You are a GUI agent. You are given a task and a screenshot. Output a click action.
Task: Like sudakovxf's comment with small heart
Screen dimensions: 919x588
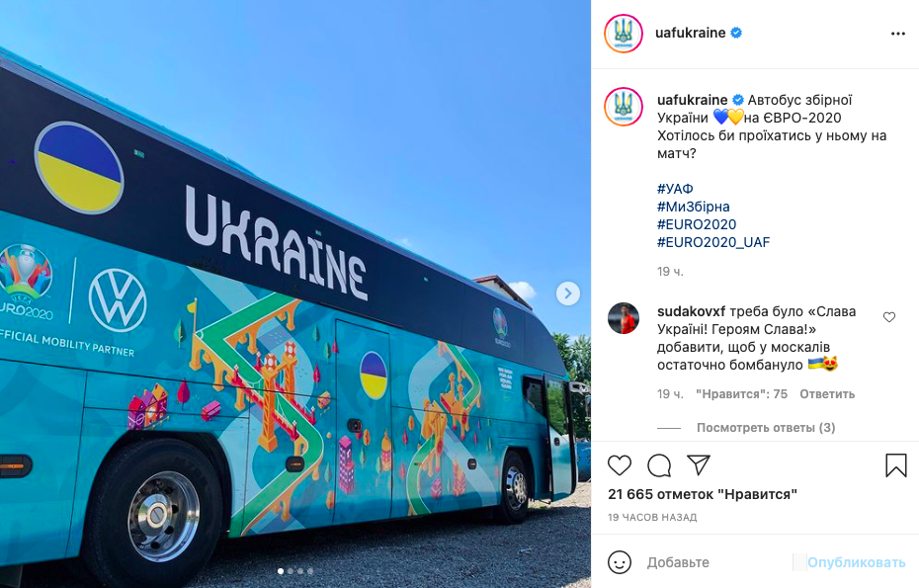click(889, 317)
